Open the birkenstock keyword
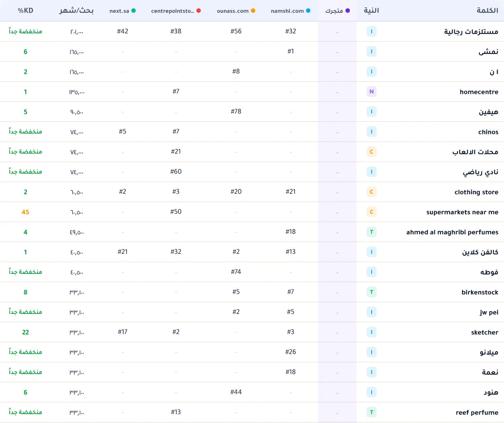The height and width of the screenshot is (423, 504). 480,292
